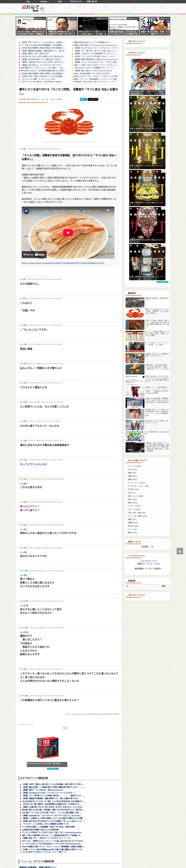Open the キャラクター・ホビー (298) category
This screenshot has width=186, height=868.
[138, 486]
